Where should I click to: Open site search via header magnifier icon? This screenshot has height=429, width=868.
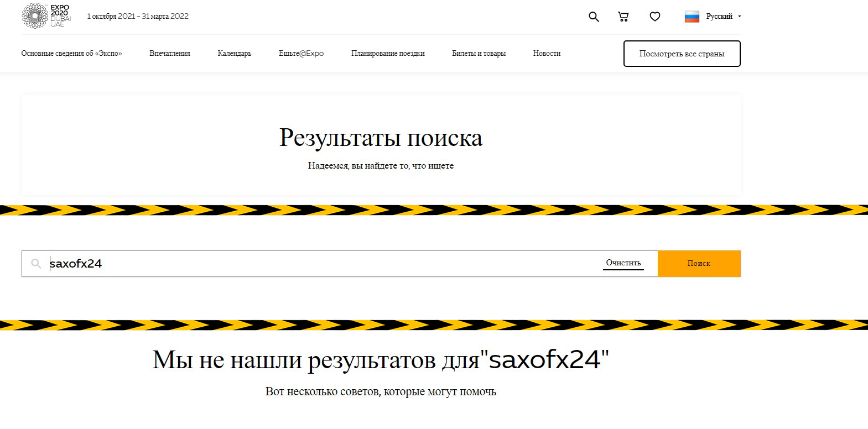click(x=594, y=17)
